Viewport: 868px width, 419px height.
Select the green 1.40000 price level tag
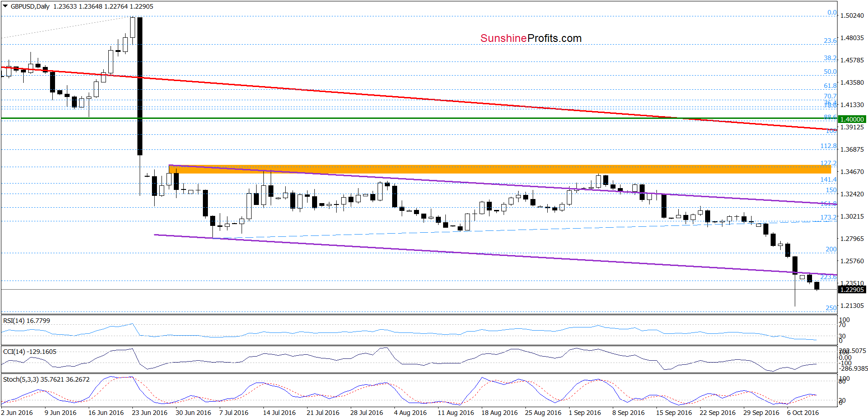coord(852,119)
